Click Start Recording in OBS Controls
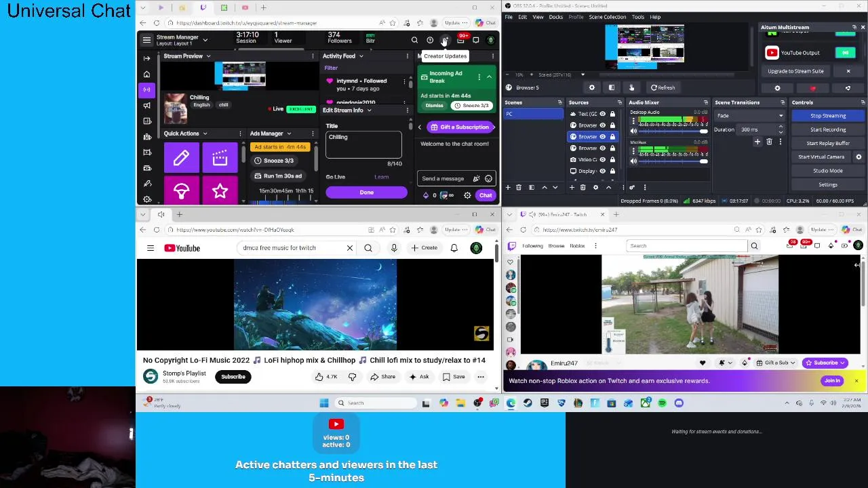This screenshot has height=488, width=868. coord(828,129)
